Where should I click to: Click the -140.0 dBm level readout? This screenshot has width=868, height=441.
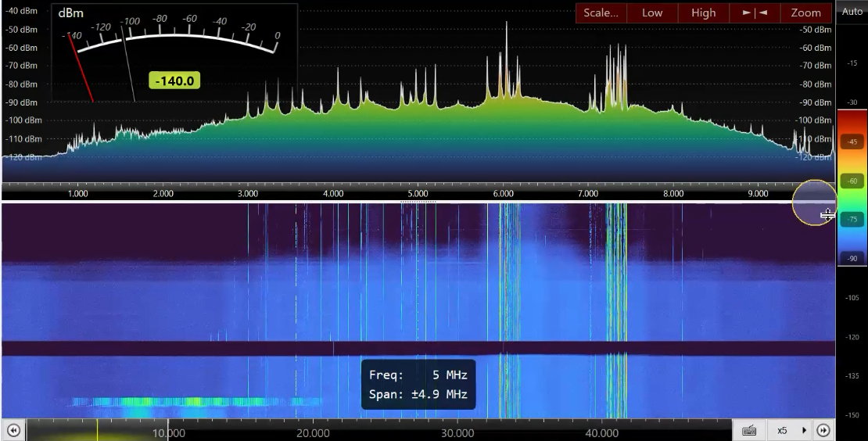click(x=174, y=80)
